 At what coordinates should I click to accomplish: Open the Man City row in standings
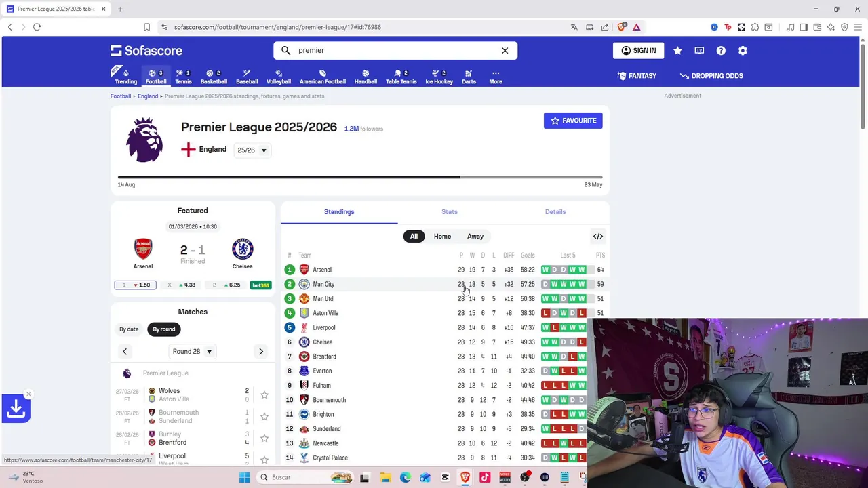[445, 284]
